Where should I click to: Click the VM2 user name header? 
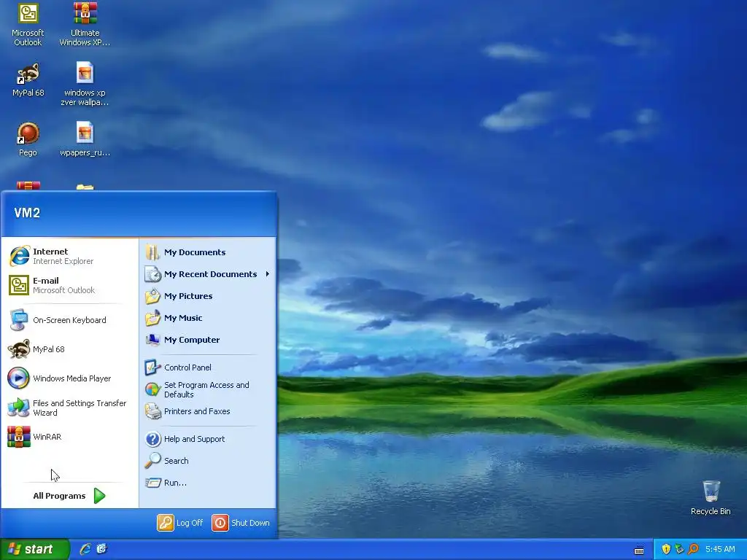point(27,213)
